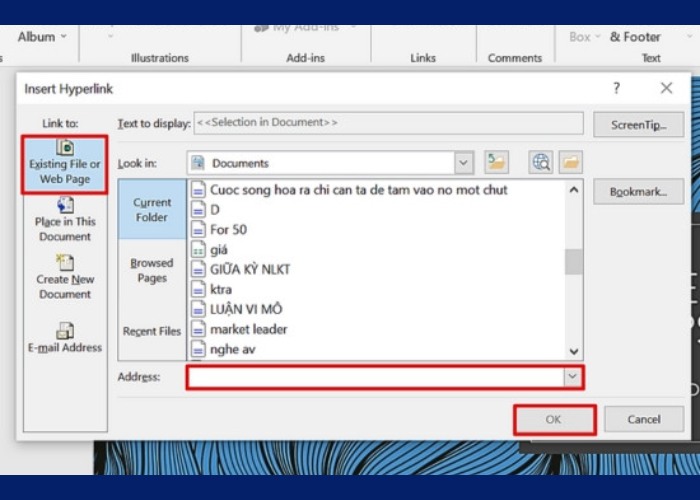
Task: Click the help question mark in dialog
Action: [617, 88]
